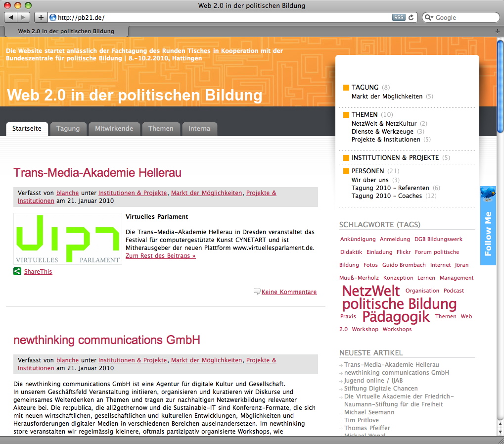Follow the 'Zum Rest des Beitrags' link
The image size is (504, 444).
pos(160,256)
